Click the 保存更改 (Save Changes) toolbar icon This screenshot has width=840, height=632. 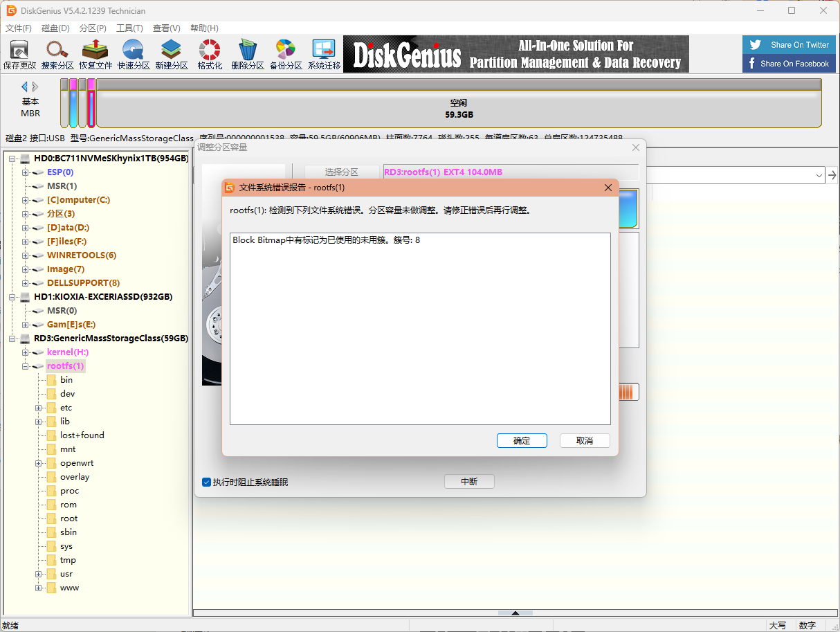(19, 54)
